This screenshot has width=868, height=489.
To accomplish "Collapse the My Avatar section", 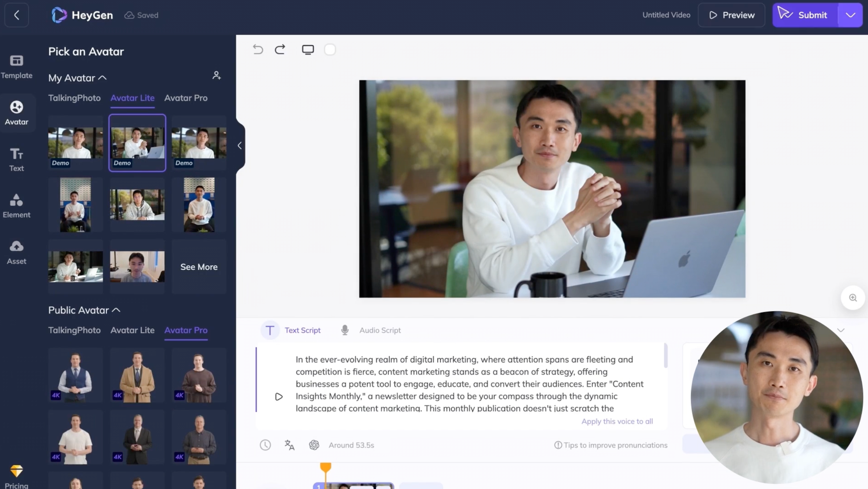I will pyautogui.click(x=103, y=78).
